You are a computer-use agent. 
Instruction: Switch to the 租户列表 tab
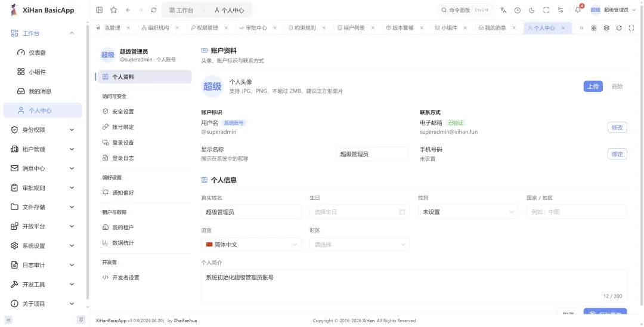tap(355, 28)
